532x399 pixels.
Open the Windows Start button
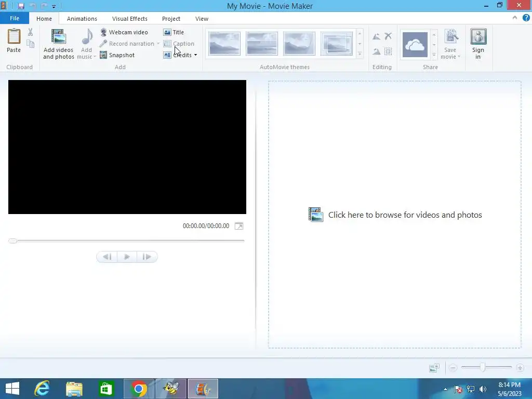pos(12,389)
